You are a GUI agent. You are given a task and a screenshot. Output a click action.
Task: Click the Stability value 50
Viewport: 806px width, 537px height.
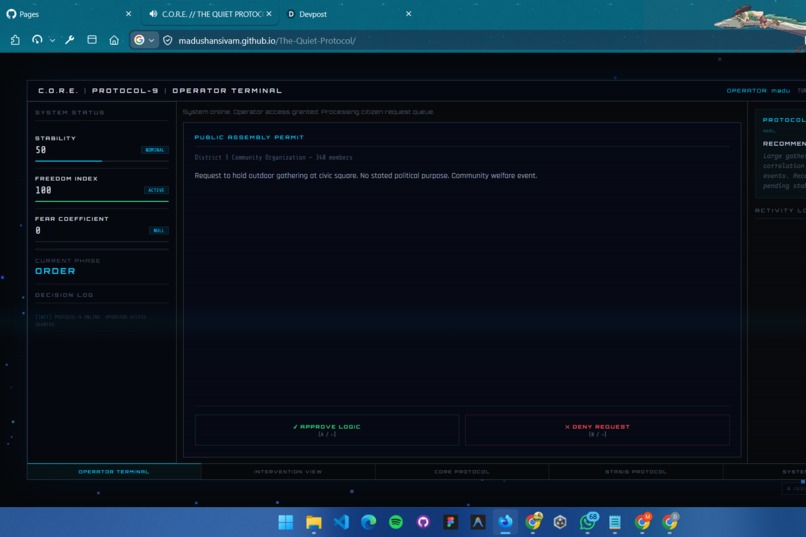(x=41, y=150)
